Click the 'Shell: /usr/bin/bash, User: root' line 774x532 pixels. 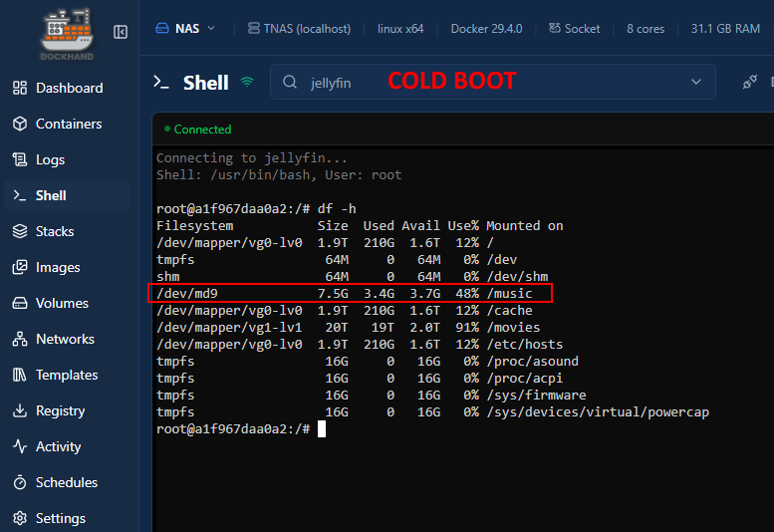click(279, 175)
